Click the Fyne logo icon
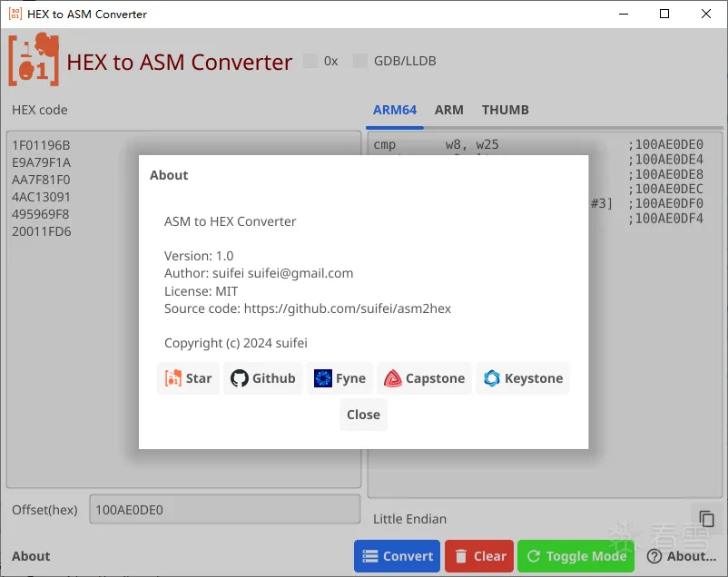This screenshot has height=577, width=728. [x=322, y=378]
